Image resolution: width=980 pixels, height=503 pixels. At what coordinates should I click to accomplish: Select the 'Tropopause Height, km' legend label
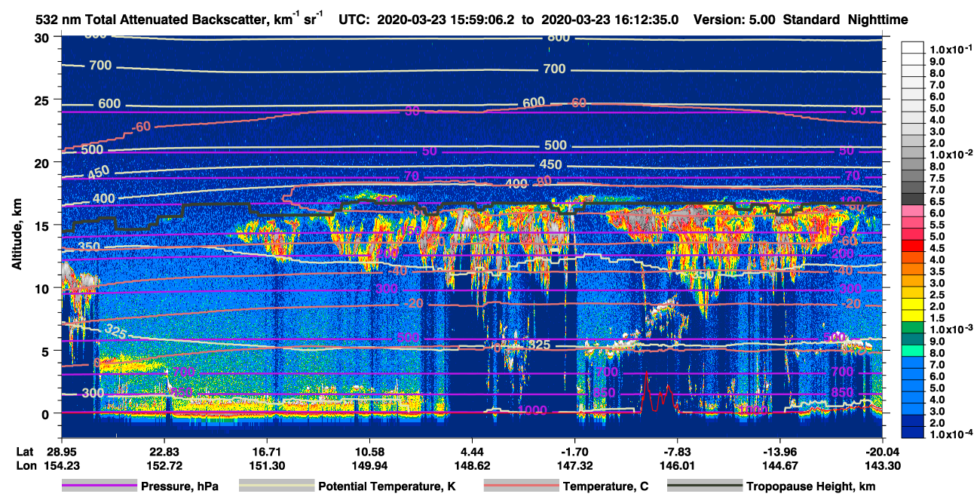pyautogui.click(x=810, y=486)
